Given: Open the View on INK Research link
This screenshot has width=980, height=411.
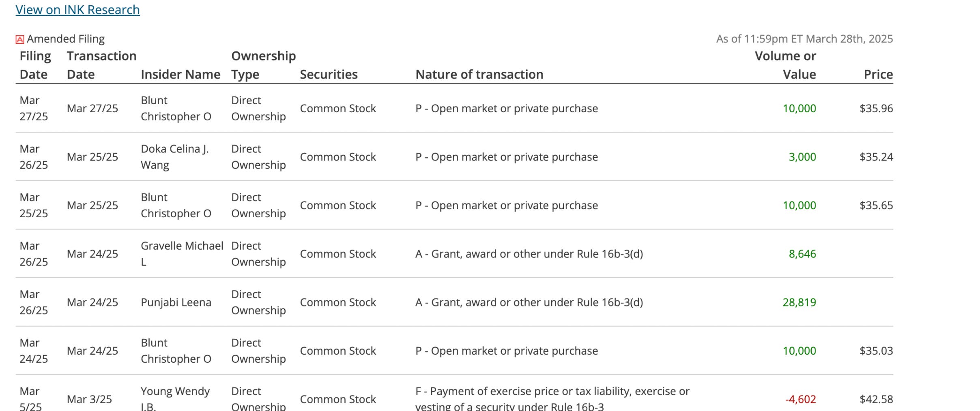Looking at the screenshot, I should [x=77, y=10].
